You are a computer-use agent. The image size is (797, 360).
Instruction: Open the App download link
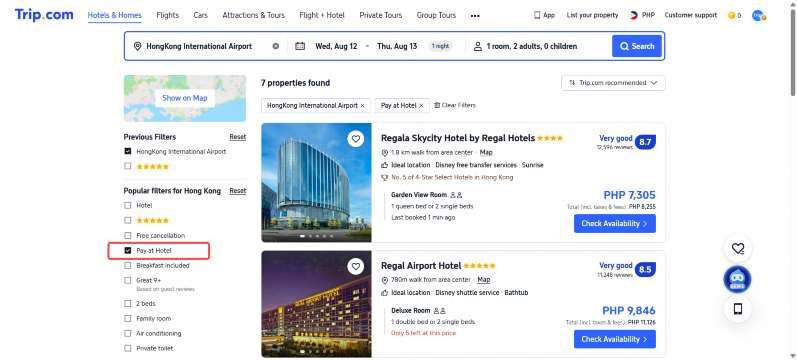(544, 15)
